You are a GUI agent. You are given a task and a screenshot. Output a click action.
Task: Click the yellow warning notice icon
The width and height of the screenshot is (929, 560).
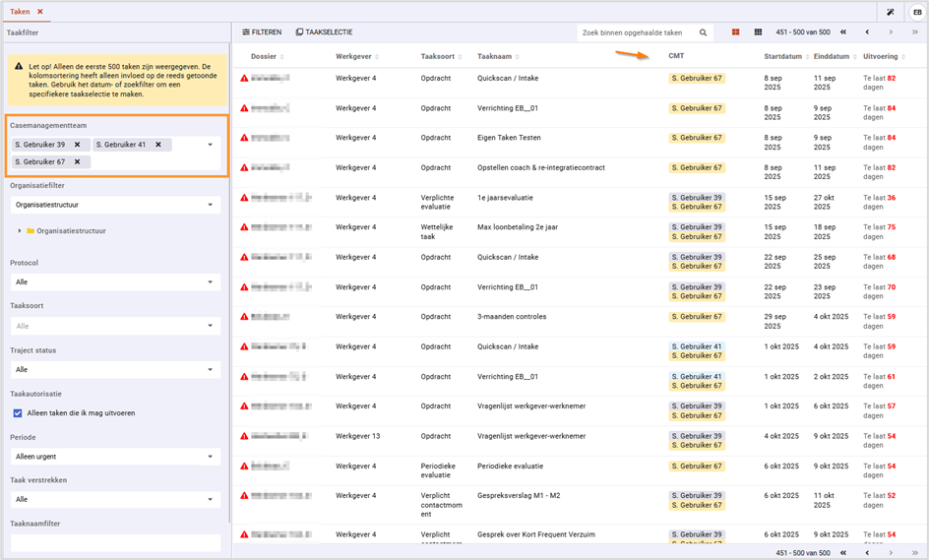[x=19, y=67]
